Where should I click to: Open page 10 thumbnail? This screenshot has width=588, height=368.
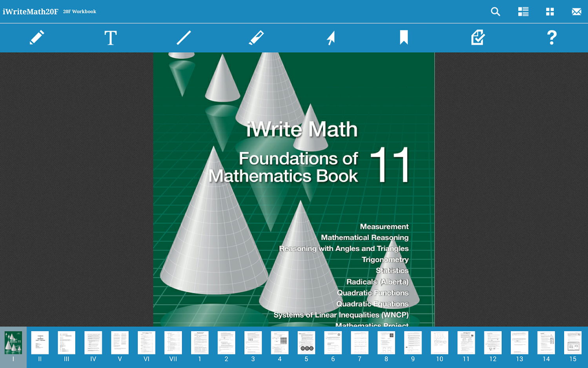pos(439,342)
